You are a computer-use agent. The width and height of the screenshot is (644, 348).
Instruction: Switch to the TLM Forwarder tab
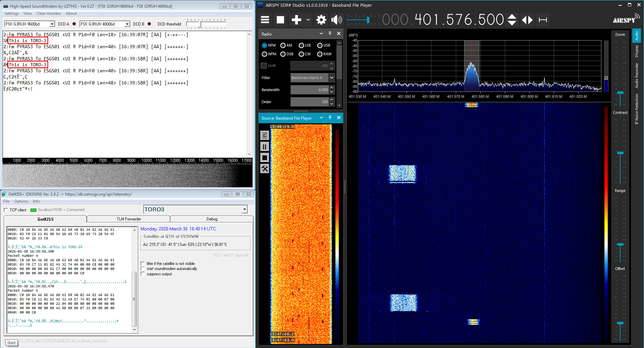(x=129, y=219)
